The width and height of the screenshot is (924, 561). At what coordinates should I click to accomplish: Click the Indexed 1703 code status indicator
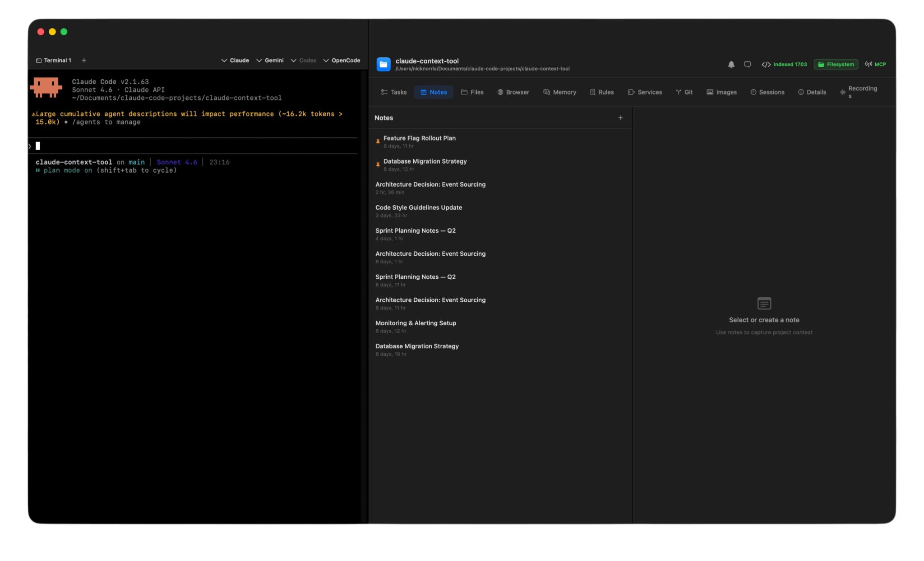(785, 64)
